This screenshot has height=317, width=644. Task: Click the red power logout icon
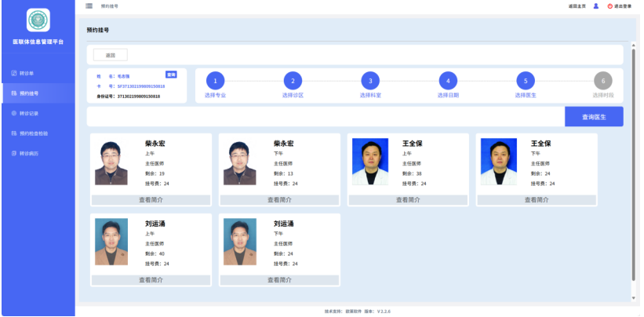click(x=610, y=5)
